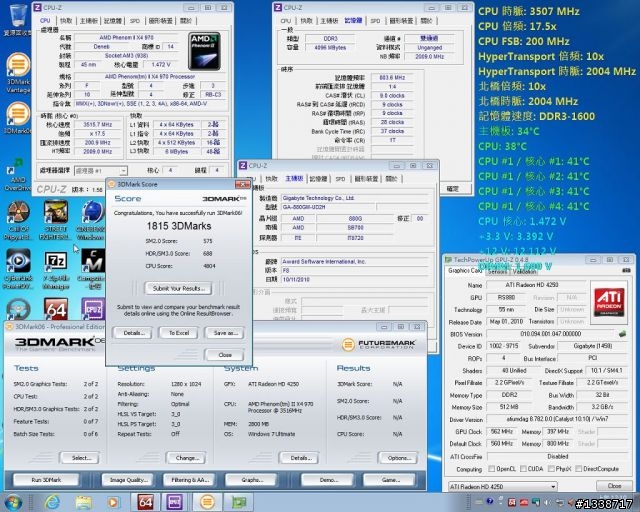Open the processor selection dropdown in CPU-Z
640x512 pixels.
click(x=101, y=171)
